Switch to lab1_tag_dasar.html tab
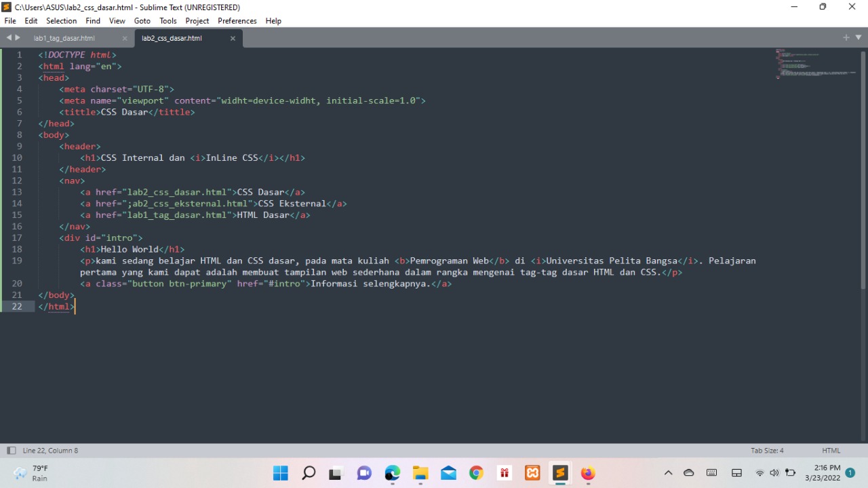 [64, 38]
